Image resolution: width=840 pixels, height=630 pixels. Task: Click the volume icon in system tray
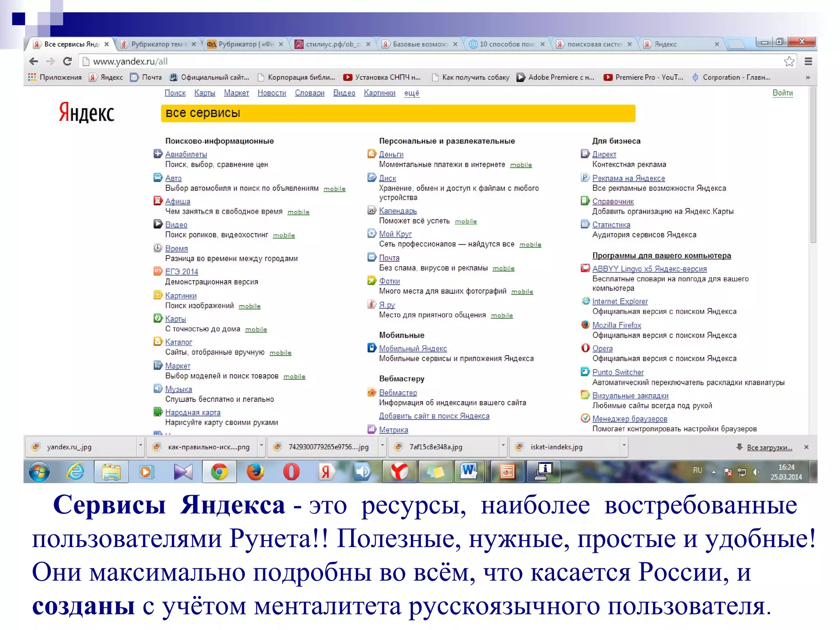(756, 472)
